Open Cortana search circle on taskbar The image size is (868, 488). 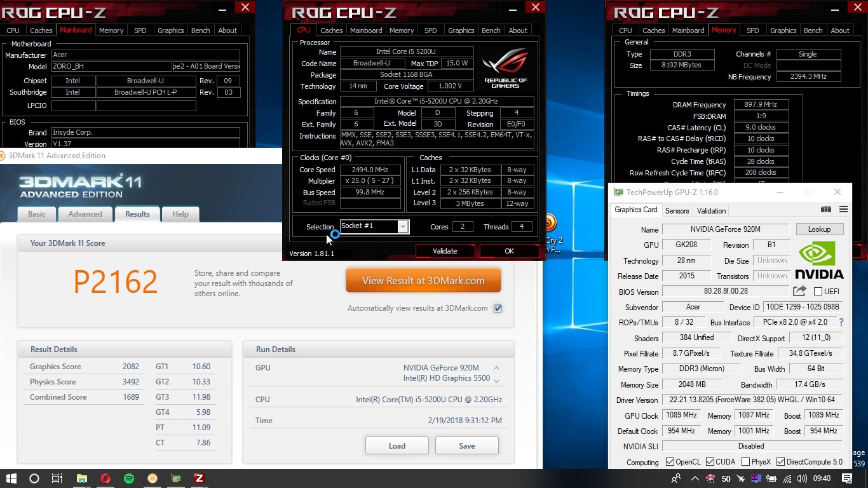(34, 478)
